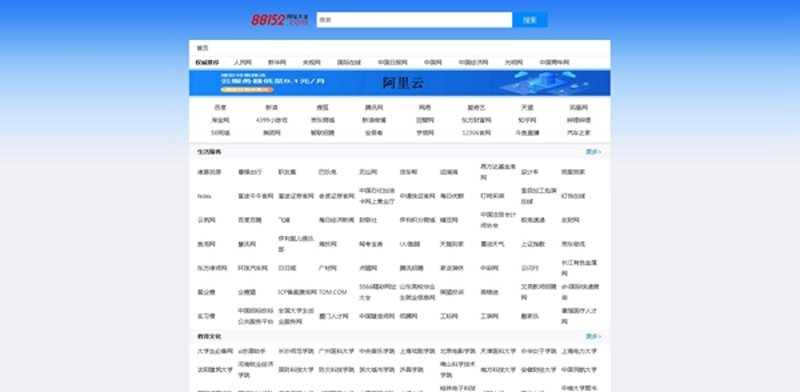Screen dimensions: 800x392
Task: Open the 腾讯网 link
Action: pyautogui.click(x=374, y=108)
